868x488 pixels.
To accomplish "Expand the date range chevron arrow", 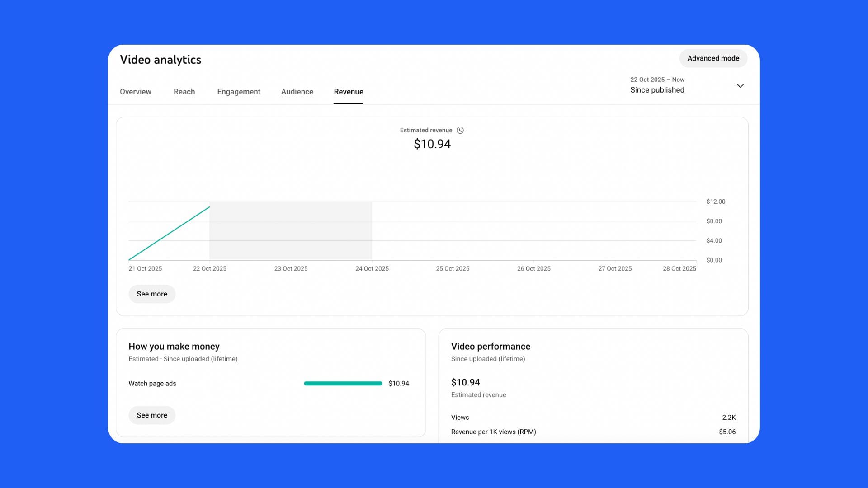I will pos(740,86).
